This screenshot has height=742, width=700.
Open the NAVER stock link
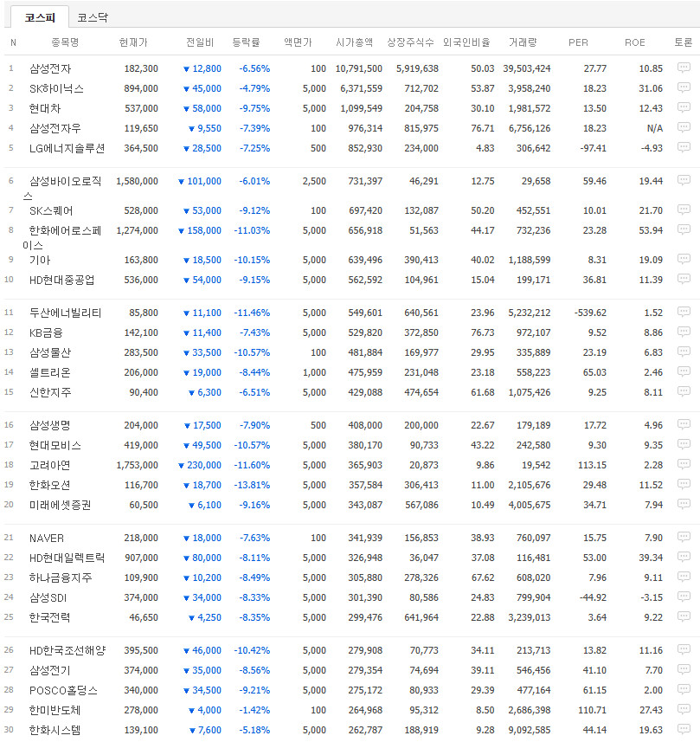(47, 538)
